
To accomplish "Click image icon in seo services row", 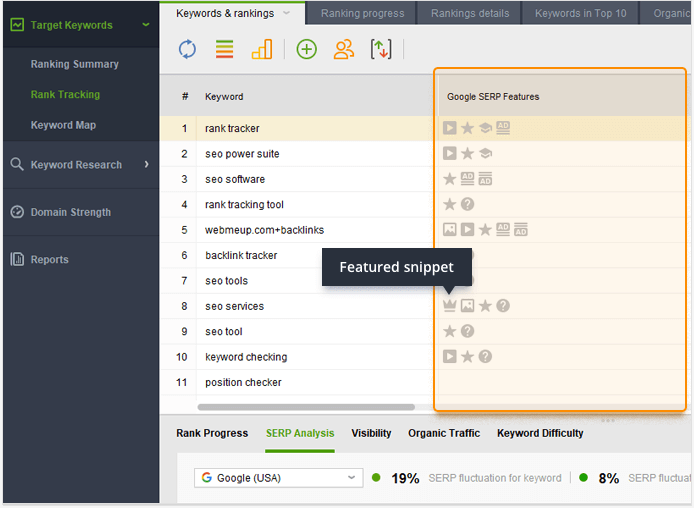I will click(x=467, y=305).
